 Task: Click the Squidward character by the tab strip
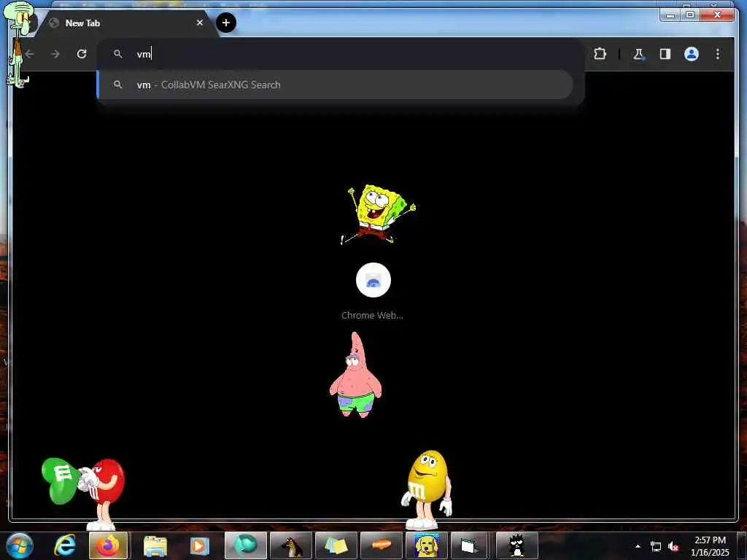[18, 45]
